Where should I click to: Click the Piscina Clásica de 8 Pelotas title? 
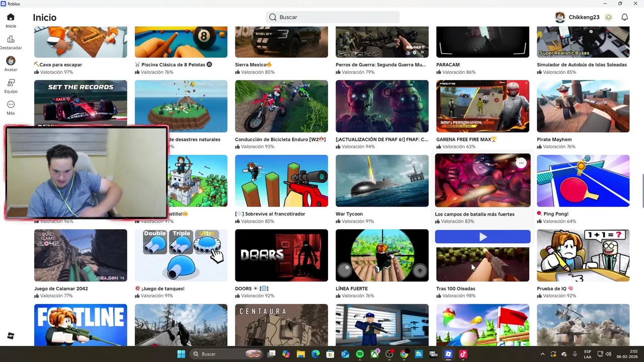173,65
